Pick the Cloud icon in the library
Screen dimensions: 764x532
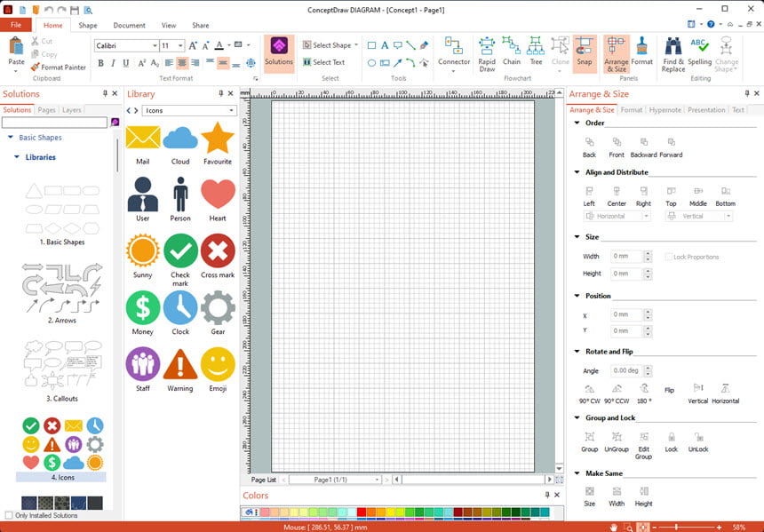tap(180, 144)
